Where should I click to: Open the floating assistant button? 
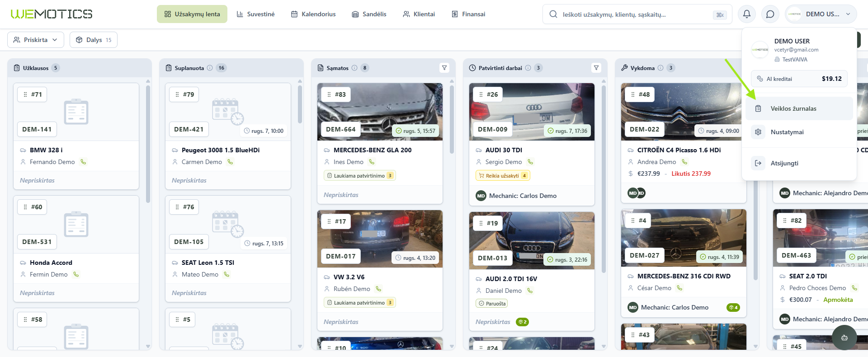click(844, 338)
